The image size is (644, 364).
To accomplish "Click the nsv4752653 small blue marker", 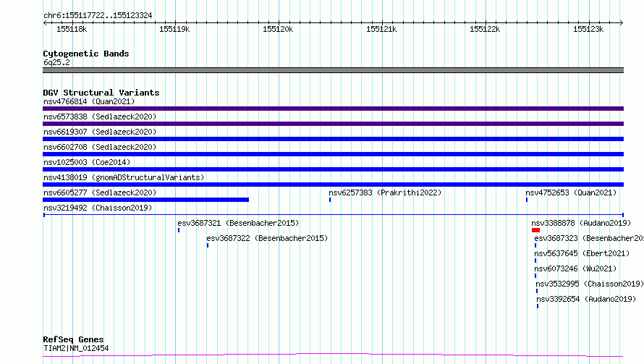I will (527, 200).
